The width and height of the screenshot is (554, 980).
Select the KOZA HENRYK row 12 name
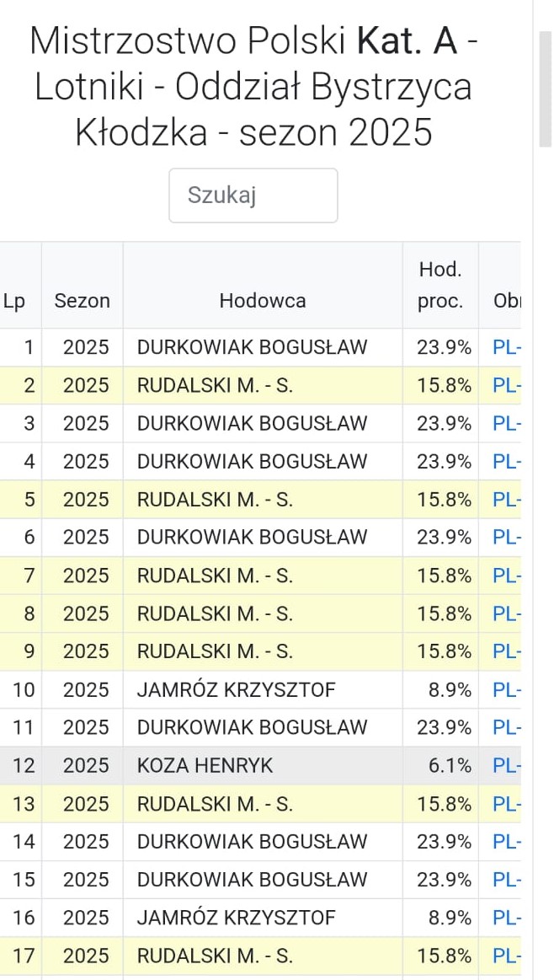(x=205, y=766)
